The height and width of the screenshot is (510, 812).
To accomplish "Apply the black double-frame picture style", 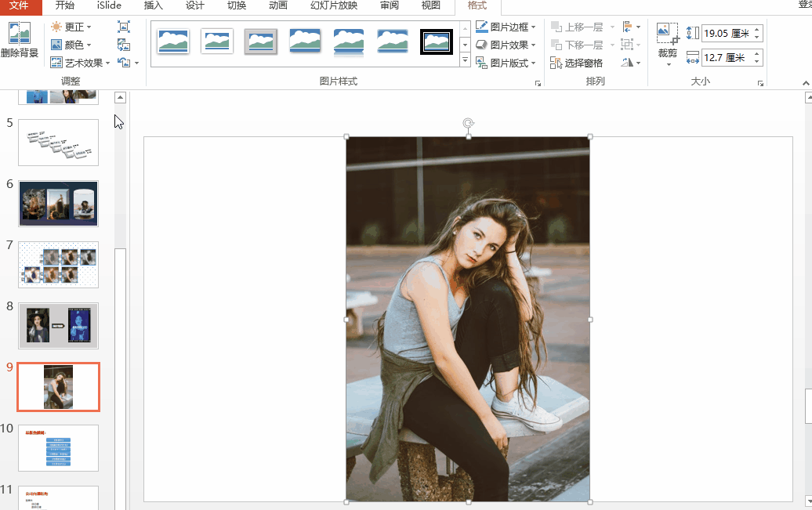I will click(437, 42).
